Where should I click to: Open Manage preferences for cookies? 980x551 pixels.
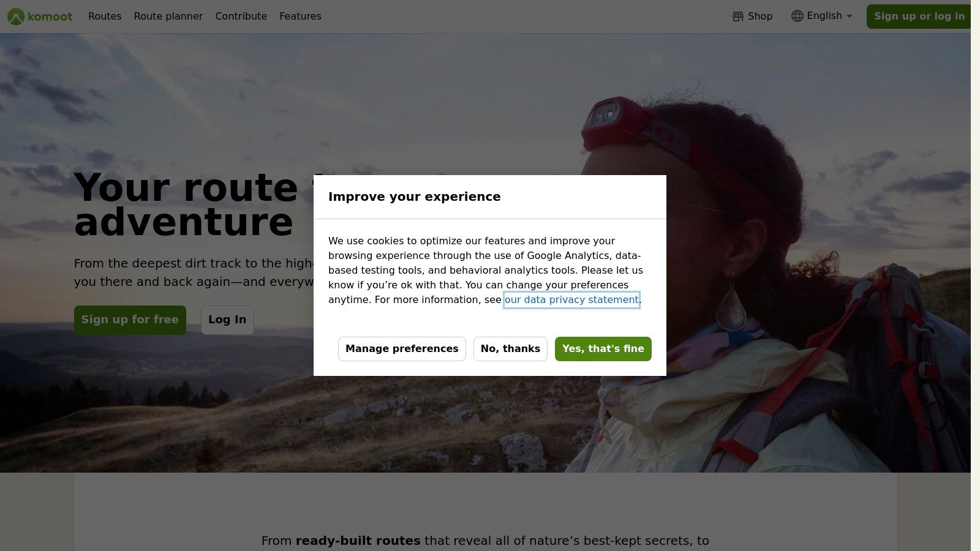click(x=402, y=349)
